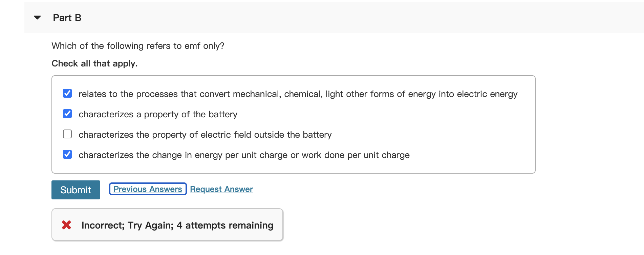Click blank area inside the answer choices box
Viewport: 644px width, 255px height.
click(x=474, y=142)
